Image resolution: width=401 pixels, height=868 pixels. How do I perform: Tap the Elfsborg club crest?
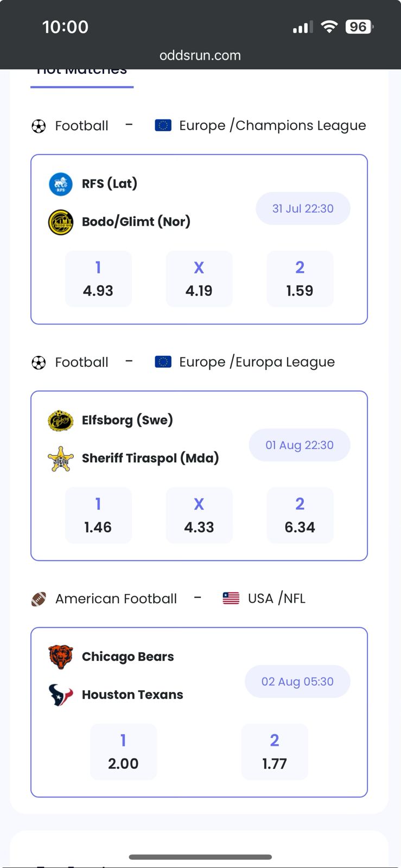tap(61, 420)
